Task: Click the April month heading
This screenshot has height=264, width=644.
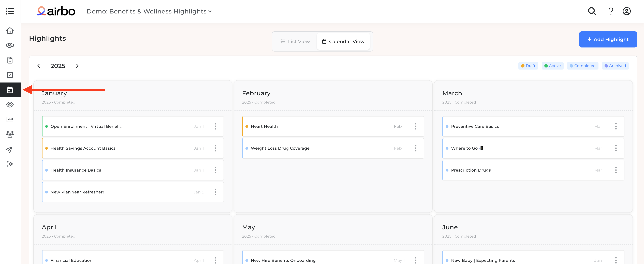Action: tap(49, 227)
